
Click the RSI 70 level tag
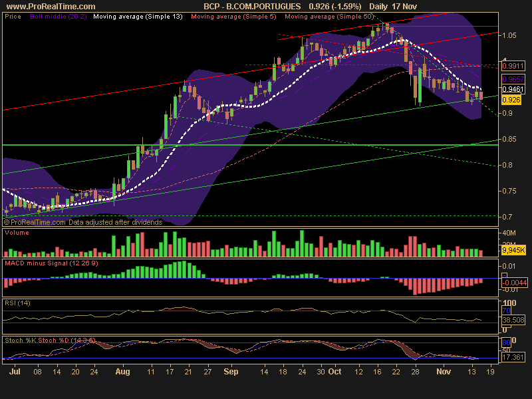[x=506, y=311]
